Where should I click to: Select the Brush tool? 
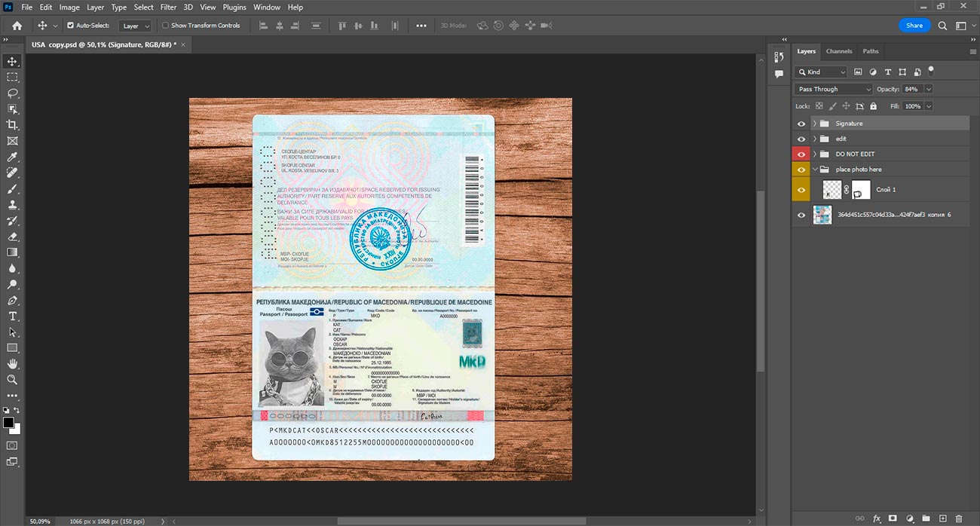point(12,188)
